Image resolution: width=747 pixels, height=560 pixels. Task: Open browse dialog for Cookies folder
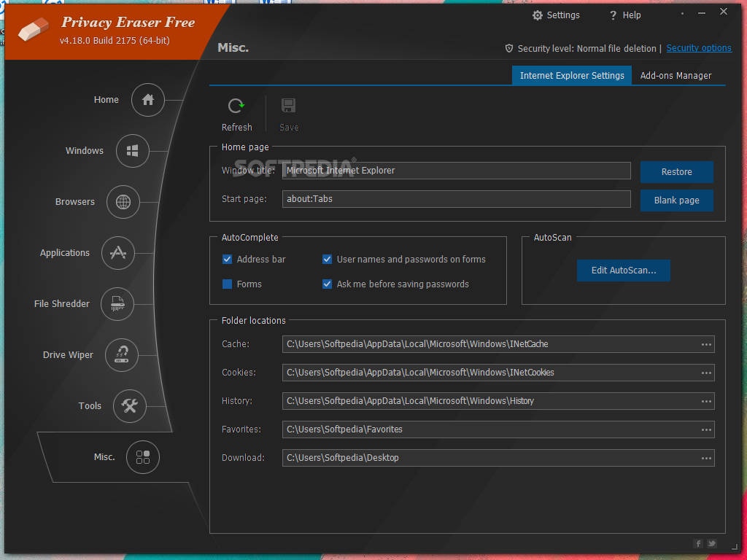click(706, 373)
